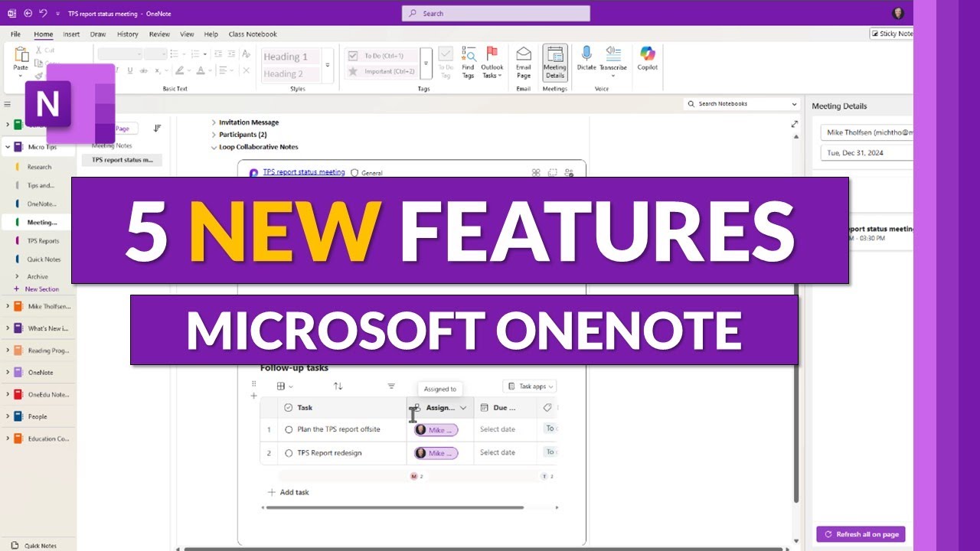Apply the To Do (Ctrl+1) tag checkbox
This screenshot has height=551, width=980.
pos(353,56)
